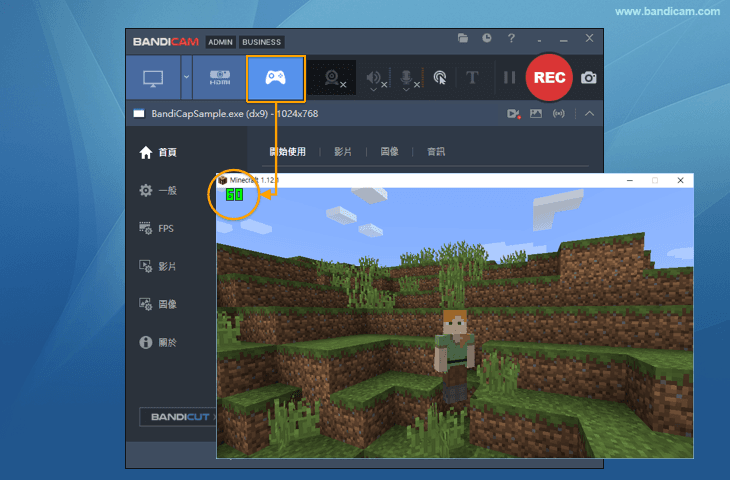Switch to HDMI device recording mode
This screenshot has height=480, width=730.
pyautogui.click(x=218, y=78)
